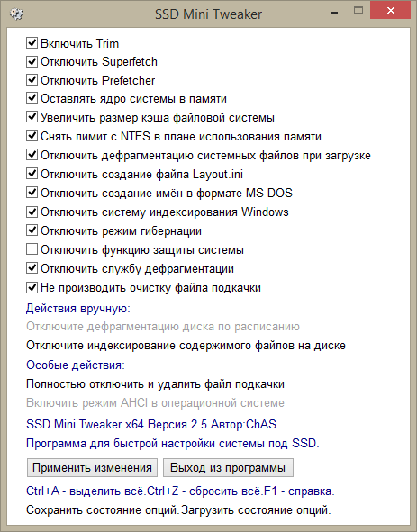Uncheck Отключить создание файла Layout.ini
417x532 pixels.
tap(32, 174)
